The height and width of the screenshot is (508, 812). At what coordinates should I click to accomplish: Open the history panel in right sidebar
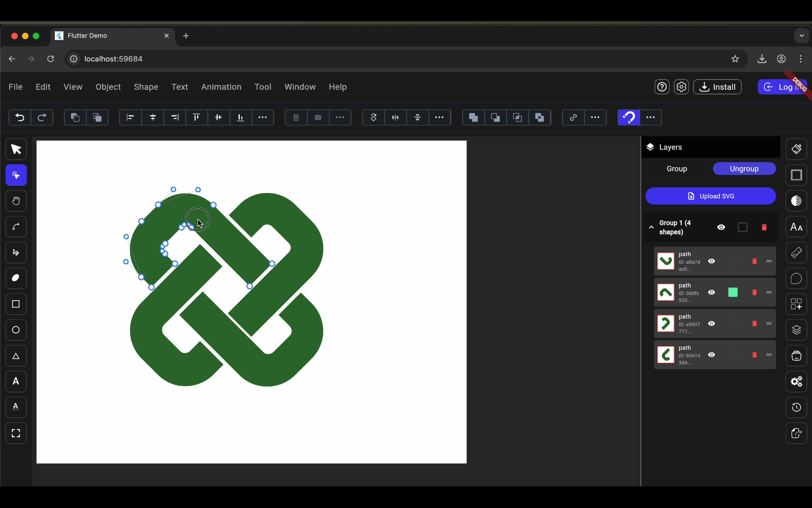tap(796, 407)
